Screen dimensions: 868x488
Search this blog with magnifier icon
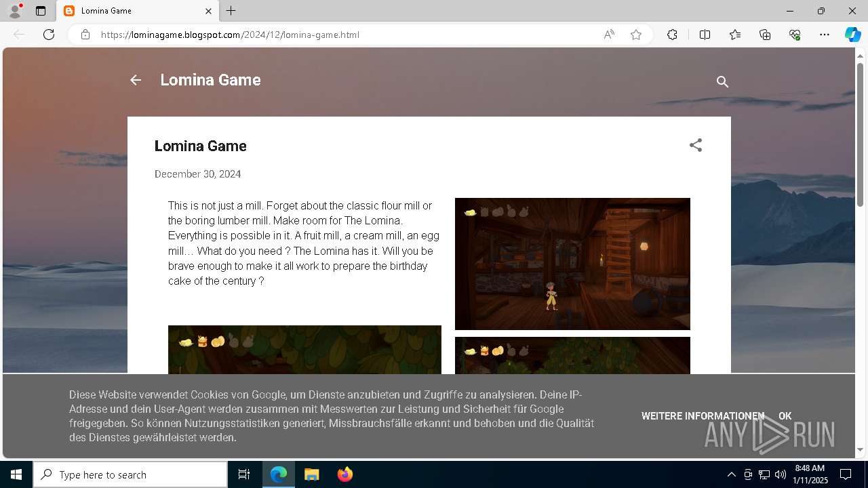point(722,81)
